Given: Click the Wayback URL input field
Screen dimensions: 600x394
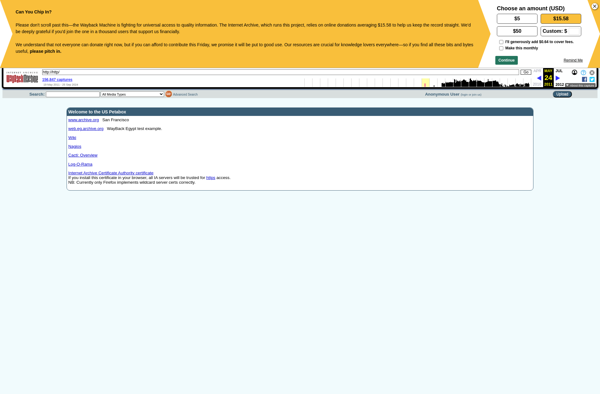Looking at the screenshot, I should (280, 72).
